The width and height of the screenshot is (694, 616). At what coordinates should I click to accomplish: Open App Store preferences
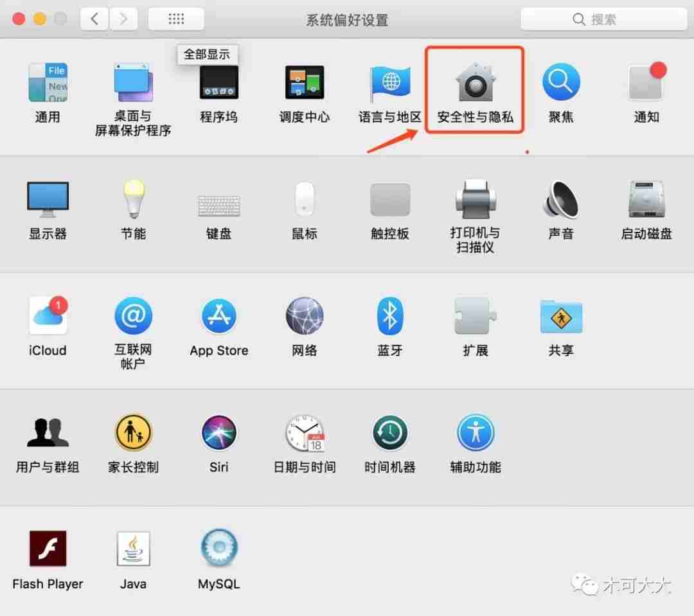tap(218, 316)
